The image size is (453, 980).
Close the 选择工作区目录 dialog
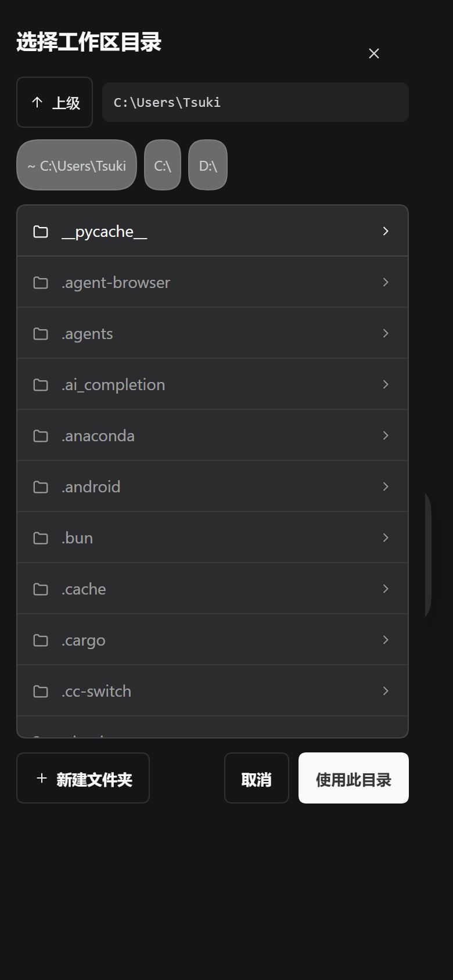click(374, 53)
